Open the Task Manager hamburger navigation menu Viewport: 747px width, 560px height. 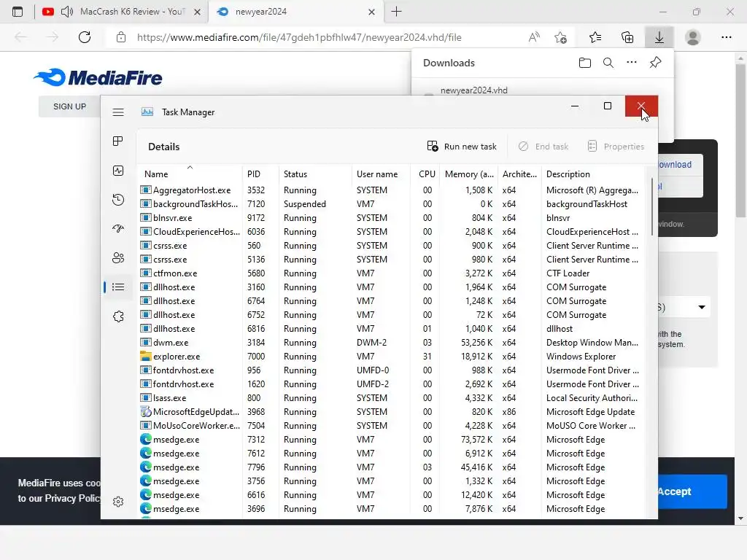coord(118,112)
